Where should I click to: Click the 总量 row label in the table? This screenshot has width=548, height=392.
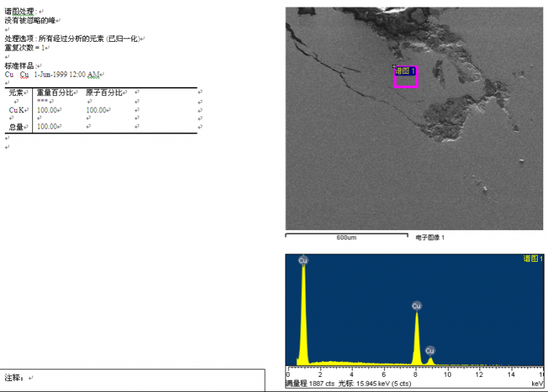point(16,127)
